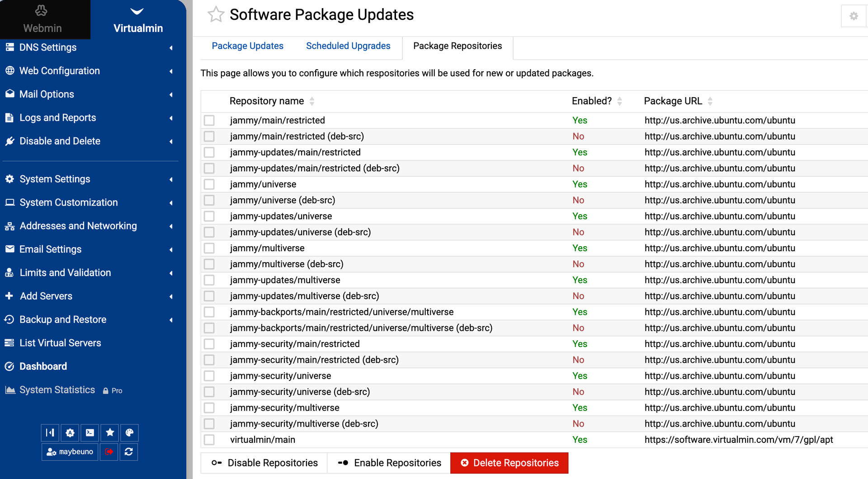Check the jammy/universe repository checkbox

pos(209,184)
